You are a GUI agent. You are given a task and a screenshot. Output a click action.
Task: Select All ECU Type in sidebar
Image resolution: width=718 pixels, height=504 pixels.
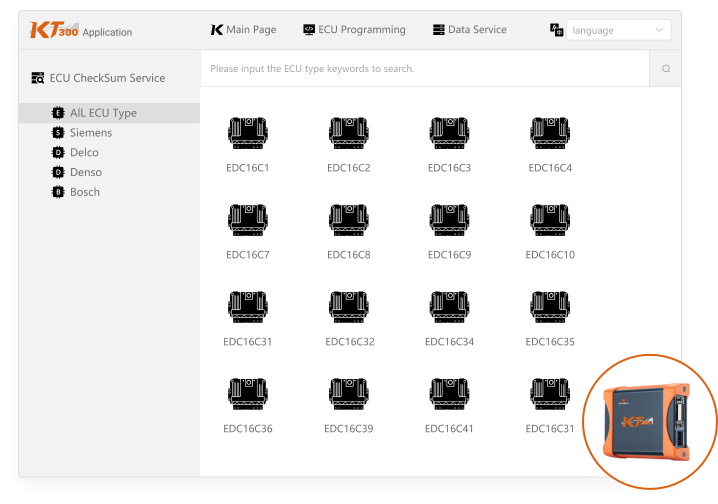point(102,113)
